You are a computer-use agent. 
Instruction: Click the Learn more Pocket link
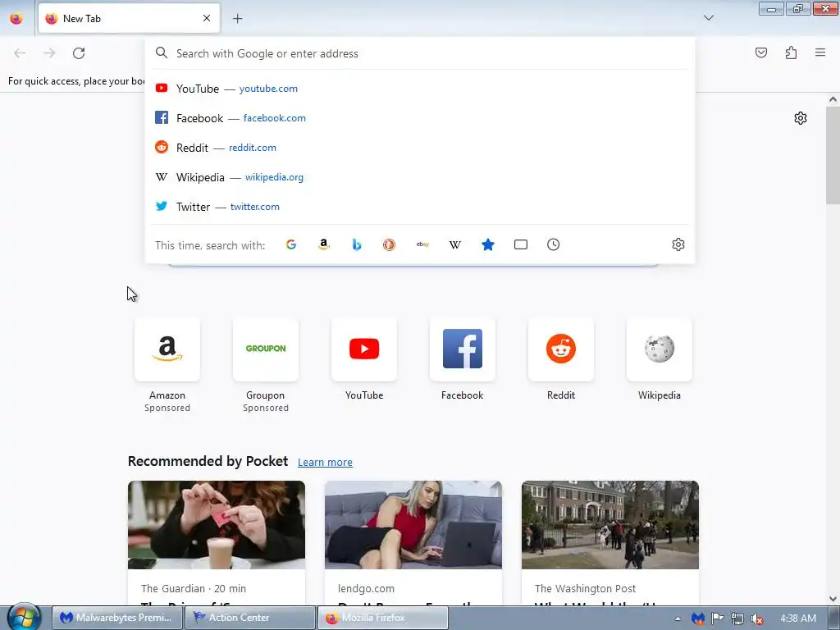(325, 463)
